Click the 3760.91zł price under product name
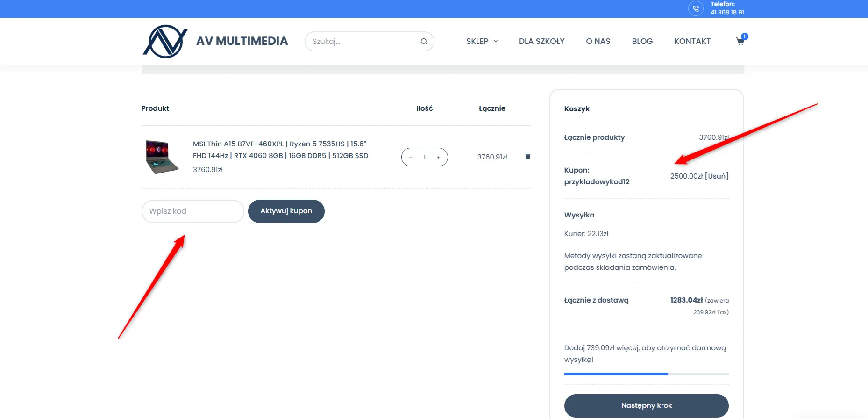The width and height of the screenshot is (868, 419). pyautogui.click(x=208, y=170)
